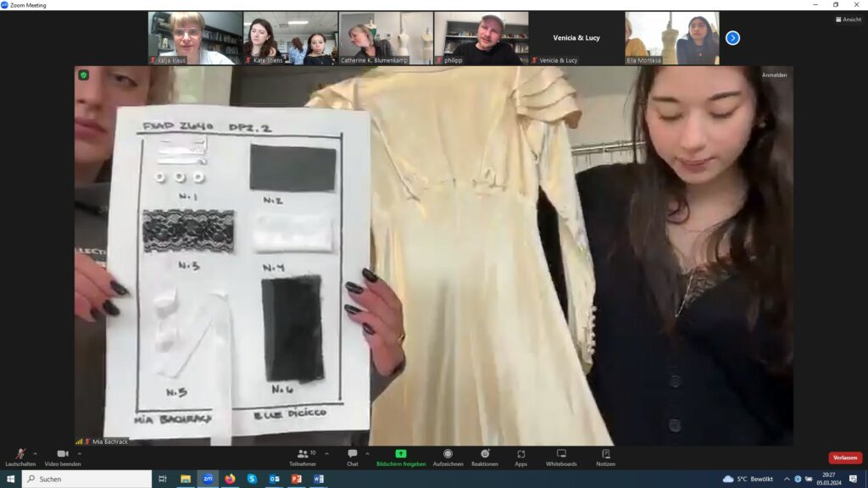
Task: Open Firefox from the Windows taskbar
Action: tap(230, 479)
